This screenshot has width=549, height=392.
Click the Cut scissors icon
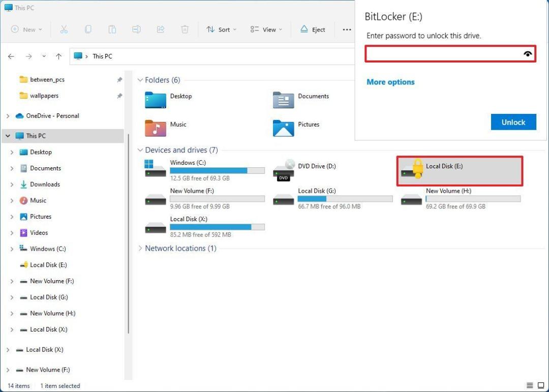64,29
